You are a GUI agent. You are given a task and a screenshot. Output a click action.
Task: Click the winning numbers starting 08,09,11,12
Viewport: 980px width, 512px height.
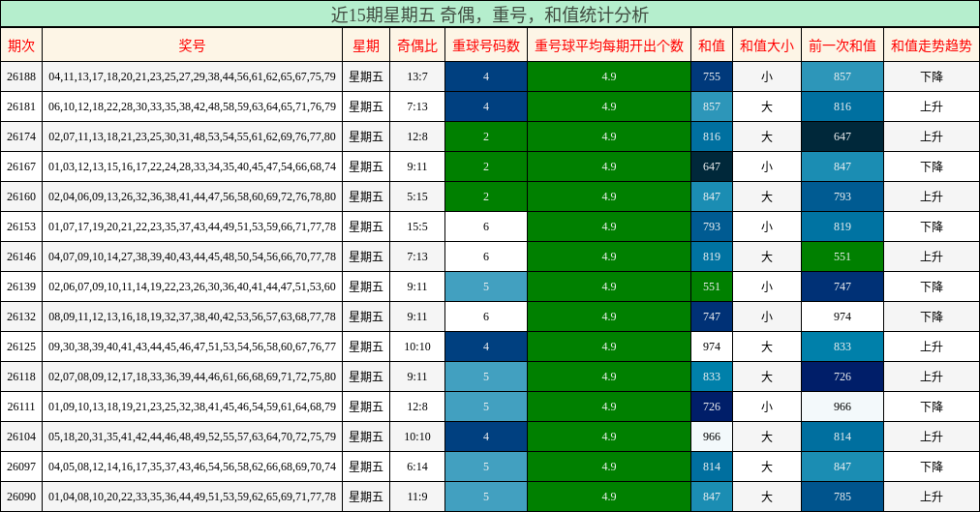pos(192,316)
